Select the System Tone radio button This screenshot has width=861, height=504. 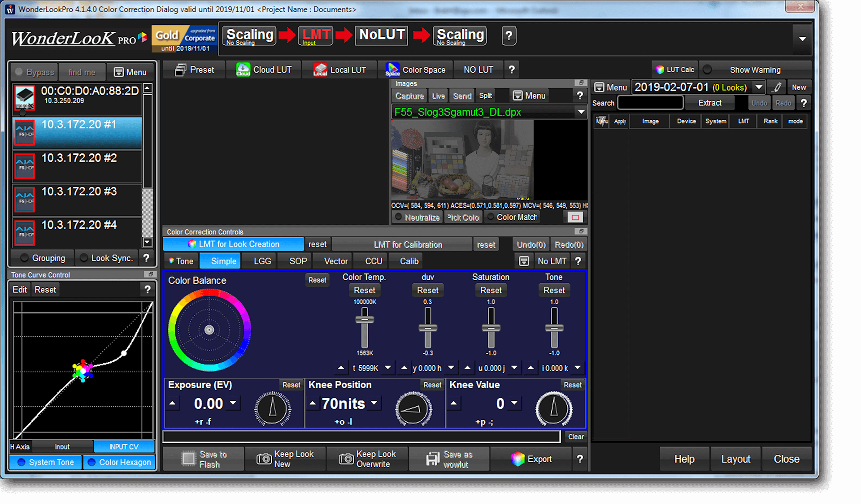22,462
